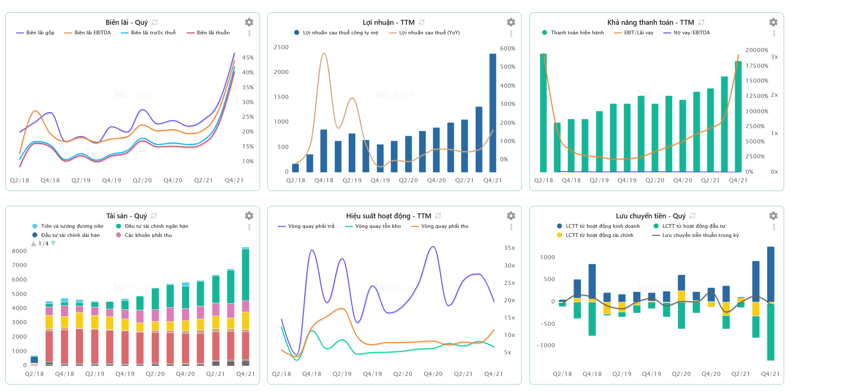Hide the Biên lãi trước thuế series
This screenshot has width=868, height=392.
tap(148, 33)
